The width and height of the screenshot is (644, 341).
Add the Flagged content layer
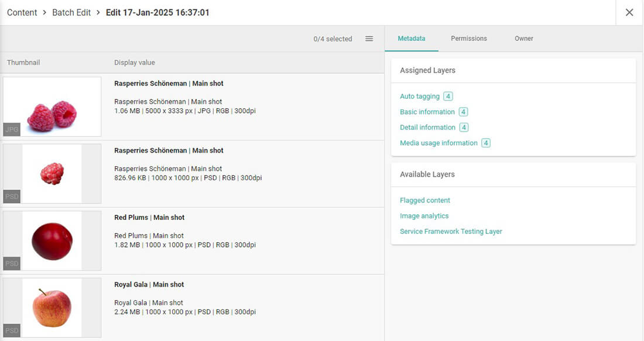(424, 201)
